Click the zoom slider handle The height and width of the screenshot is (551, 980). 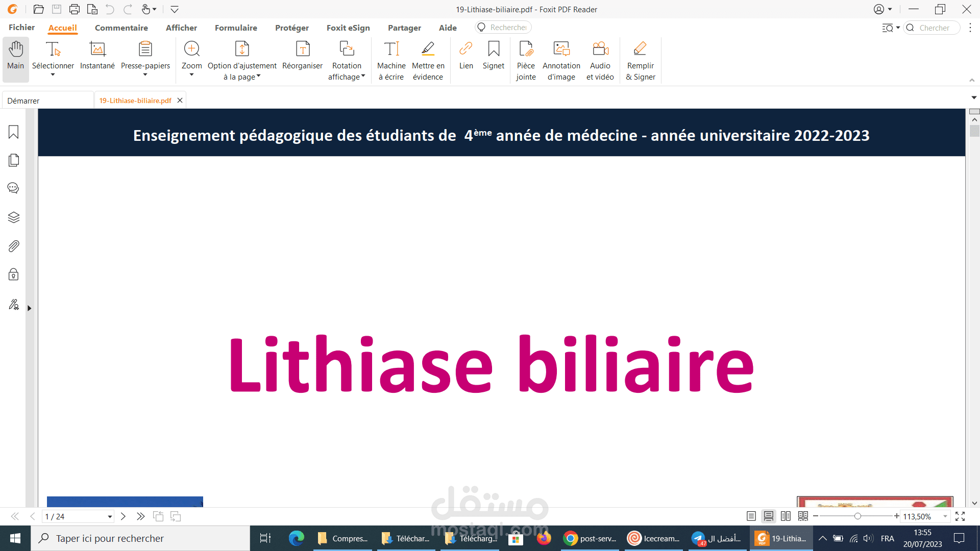[x=857, y=516]
